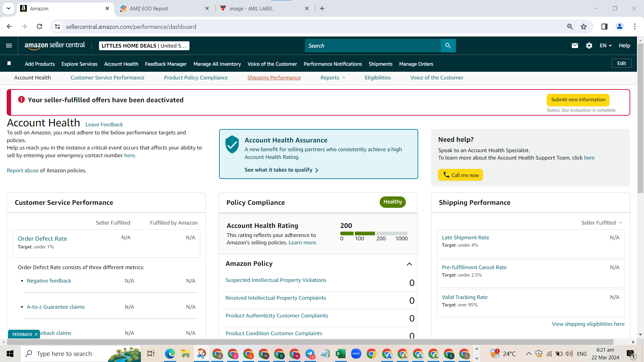Screen dimensions: 644x362
Task: Click the Edit button in navigation bar
Action: pos(622,63)
